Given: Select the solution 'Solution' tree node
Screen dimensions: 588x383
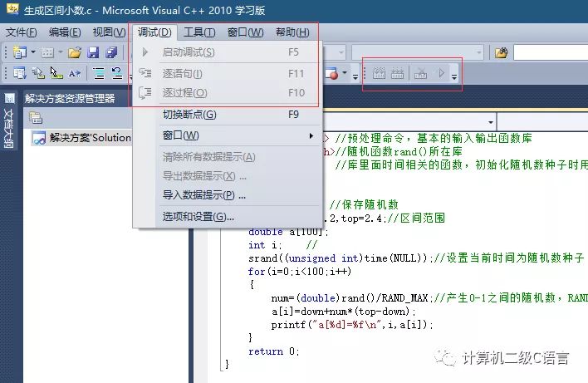Looking at the screenshot, I should pos(81,138).
